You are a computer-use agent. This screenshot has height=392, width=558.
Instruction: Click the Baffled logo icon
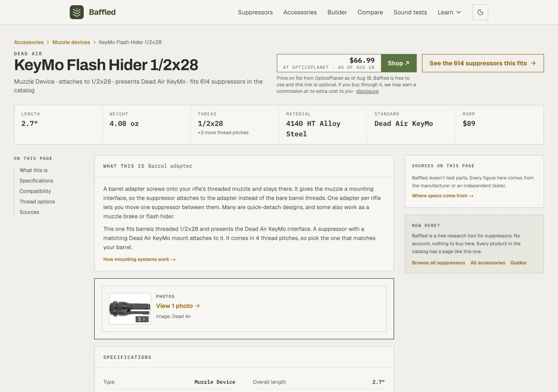pyautogui.click(x=77, y=12)
